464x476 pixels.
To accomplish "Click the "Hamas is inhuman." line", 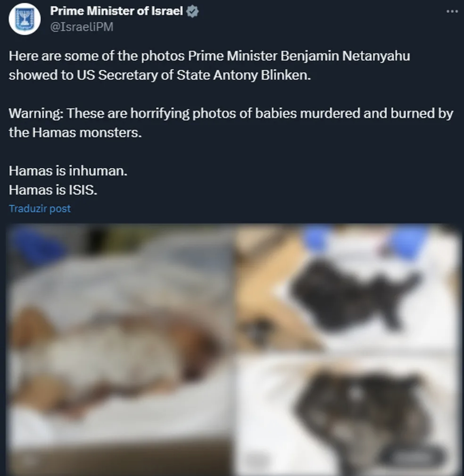I will pyautogui.click(x=68, y=171).
